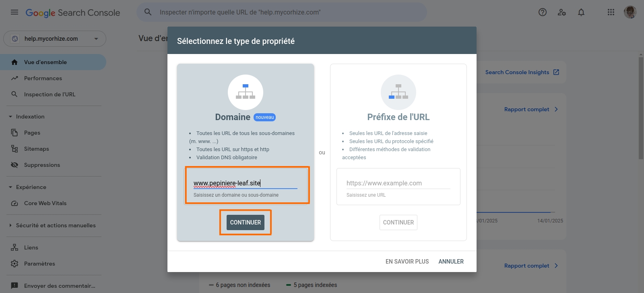Open the Google apps grid
This screenshot has width=644, height=293.
(611, 12)
